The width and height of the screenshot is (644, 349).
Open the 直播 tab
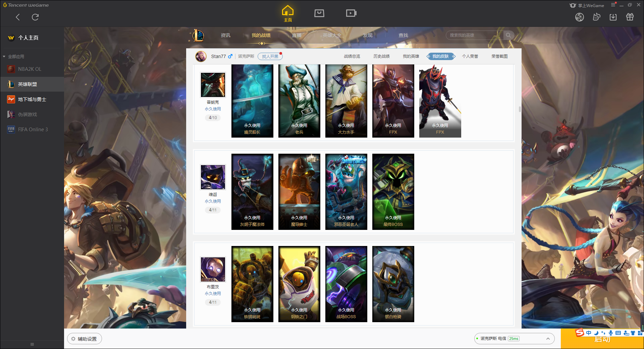(x=297, y=35)
